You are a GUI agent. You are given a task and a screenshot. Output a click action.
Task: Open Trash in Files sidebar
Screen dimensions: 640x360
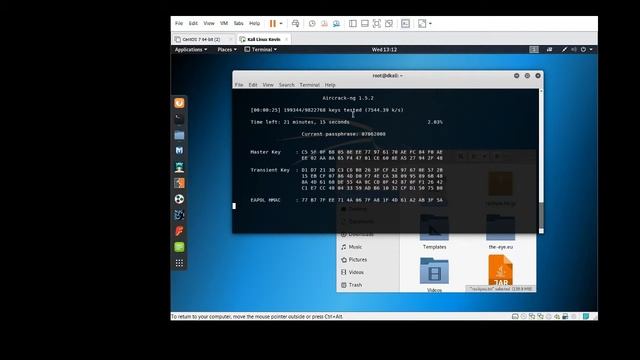pos(355,285)
